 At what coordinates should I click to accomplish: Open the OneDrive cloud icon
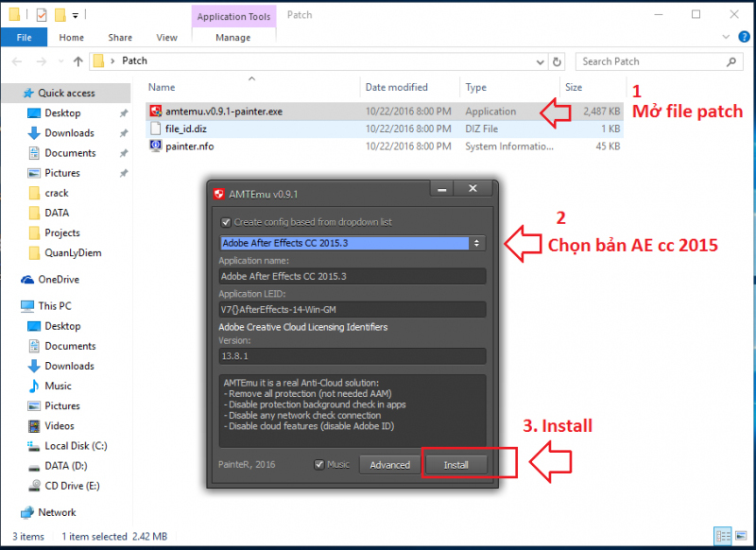pyautogui.click(x=27, y=280)
